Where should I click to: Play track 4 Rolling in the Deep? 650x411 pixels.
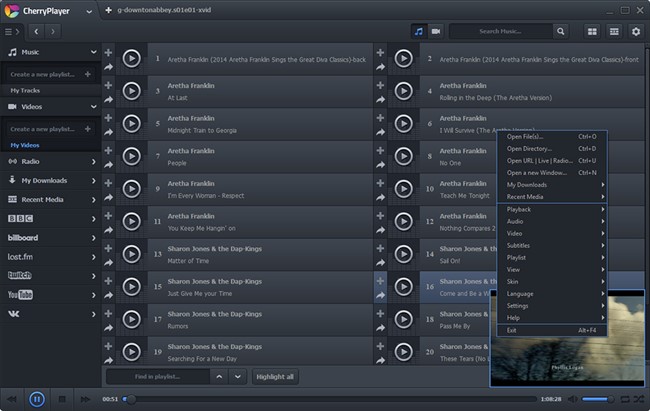(403, 91)
